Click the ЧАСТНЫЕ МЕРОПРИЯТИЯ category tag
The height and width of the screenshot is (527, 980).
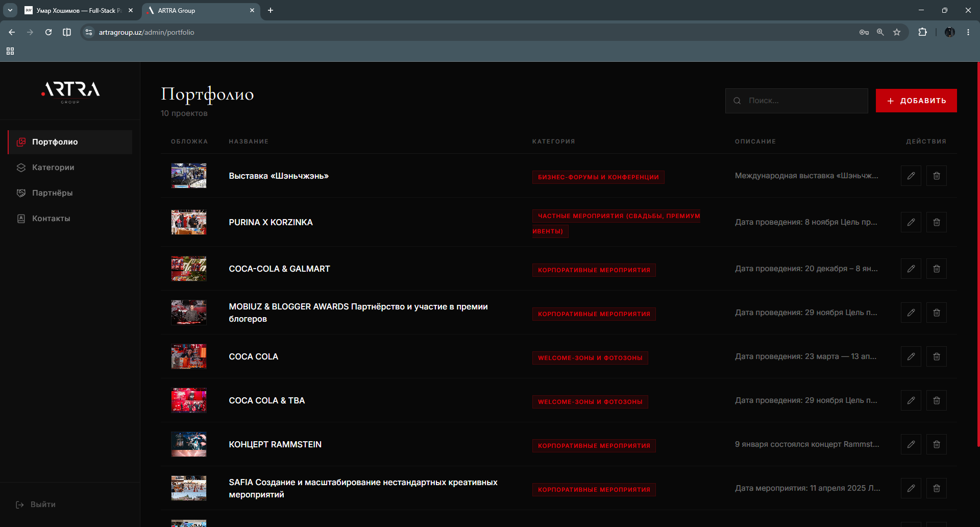617,224
